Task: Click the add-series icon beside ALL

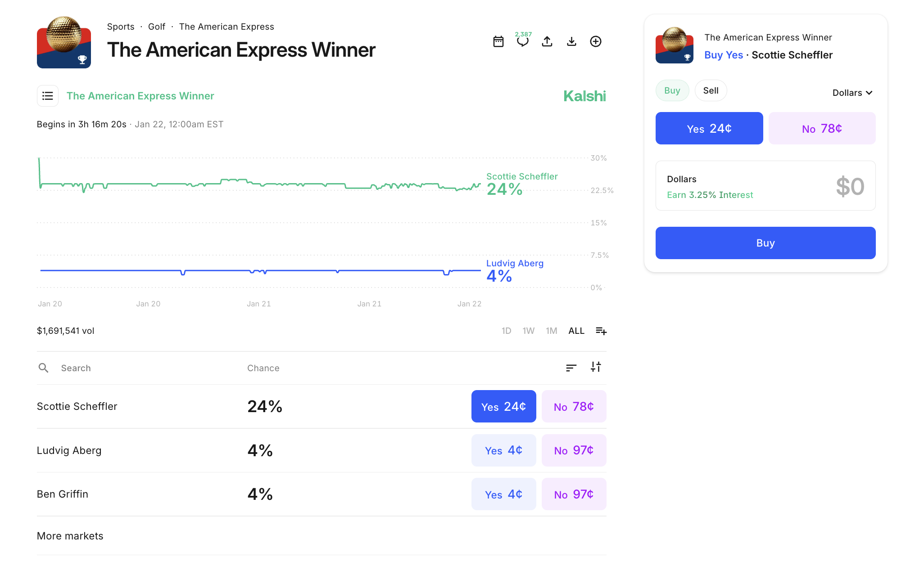Action: [x=601, y=331]
